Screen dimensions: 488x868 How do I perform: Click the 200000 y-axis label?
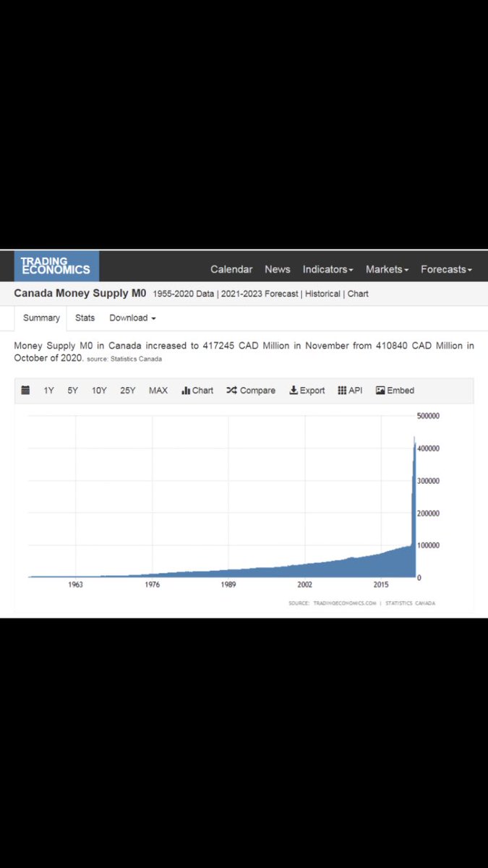point(428,514)
